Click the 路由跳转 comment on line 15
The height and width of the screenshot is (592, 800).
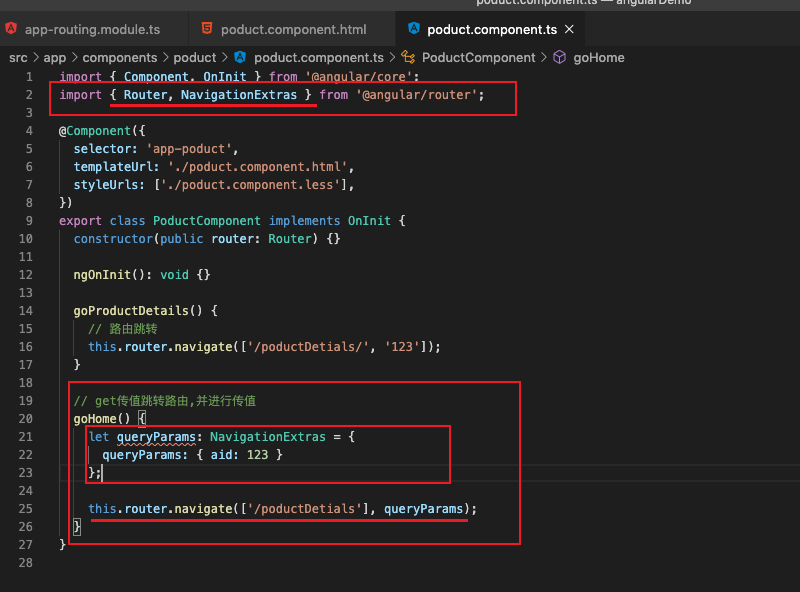tap(123, 329)
